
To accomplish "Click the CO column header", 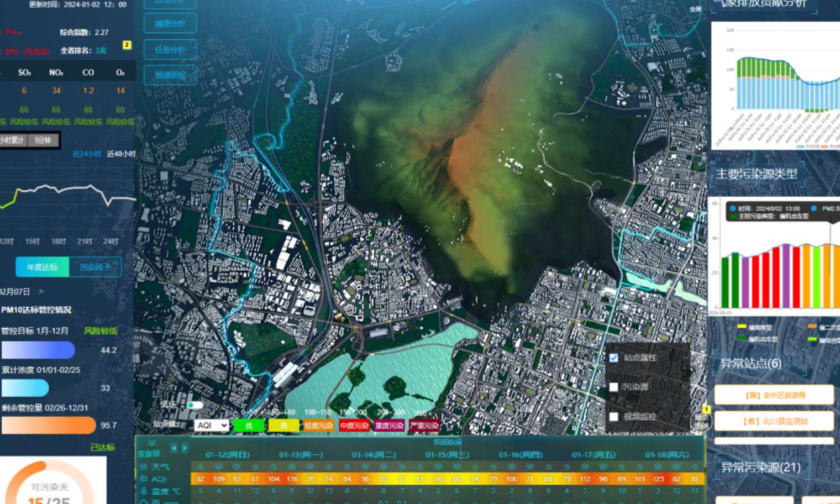I will point(88,72).
